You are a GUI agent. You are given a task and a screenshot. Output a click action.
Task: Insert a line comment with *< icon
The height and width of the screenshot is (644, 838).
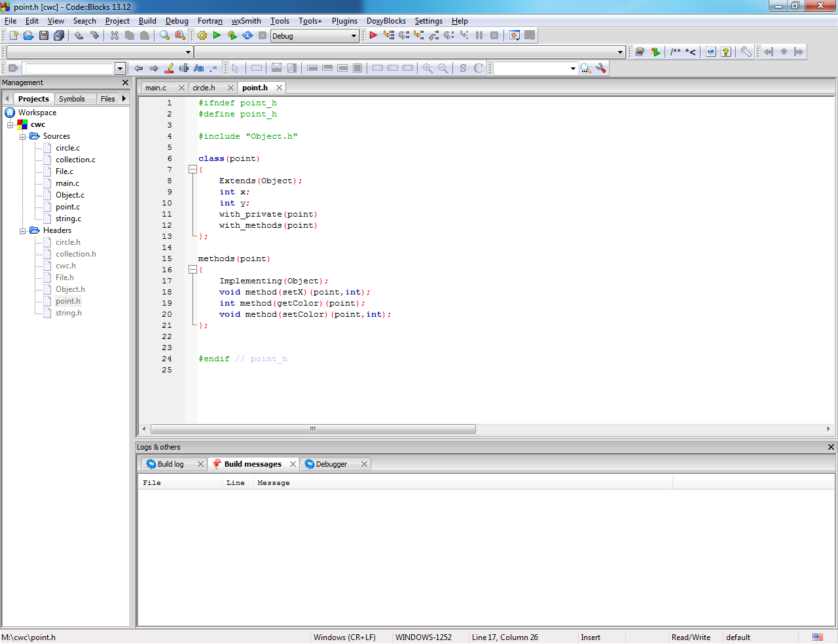click(x=691, y=52)
